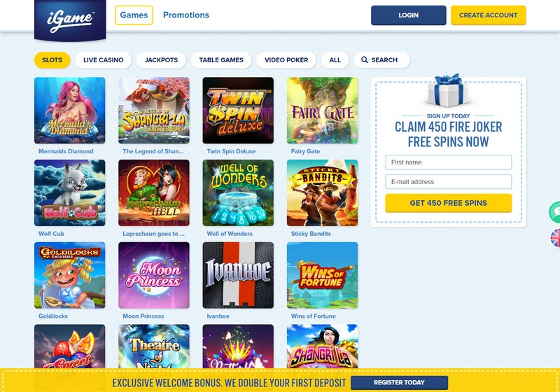Click the iGame logo

(70, 20)
